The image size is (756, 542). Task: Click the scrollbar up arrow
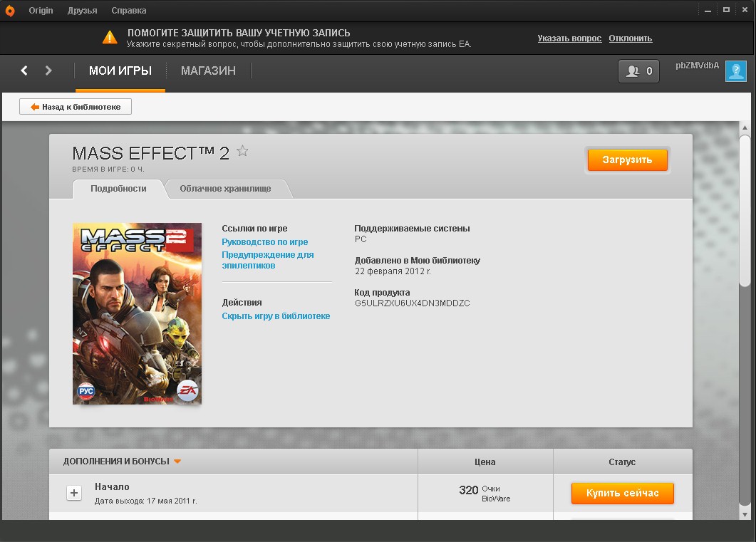tap(745, 127)
